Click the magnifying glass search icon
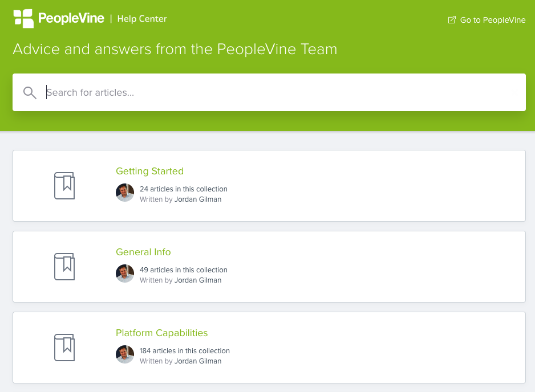This screenshot has height=392, width=535. [30, 92]
